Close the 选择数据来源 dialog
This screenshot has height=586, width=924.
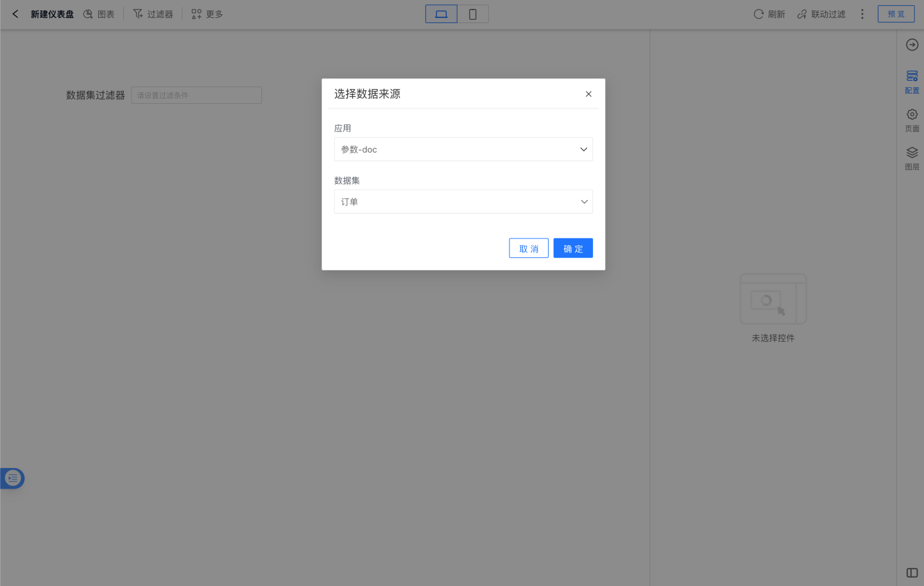click(x=588, y=94)
